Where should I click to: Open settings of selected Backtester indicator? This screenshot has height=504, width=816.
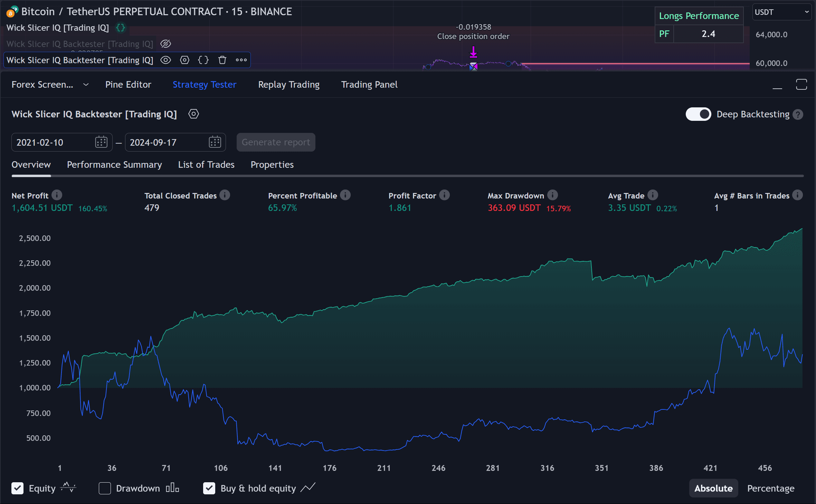(185, 60)
